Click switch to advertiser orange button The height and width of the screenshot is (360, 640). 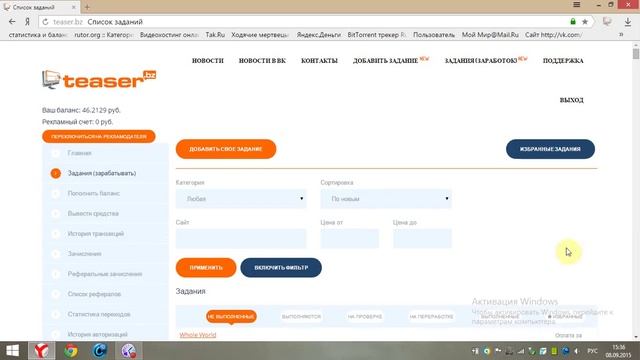click(x=99, y=136)
